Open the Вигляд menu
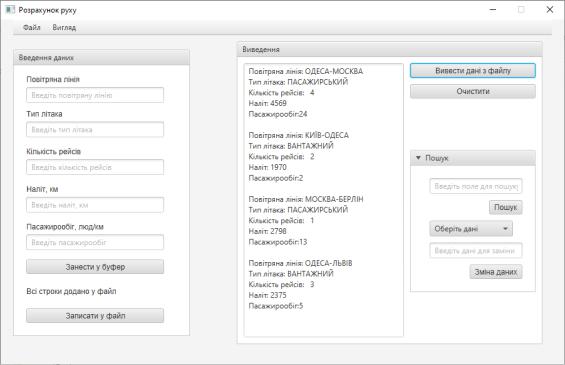 point(64,27)
